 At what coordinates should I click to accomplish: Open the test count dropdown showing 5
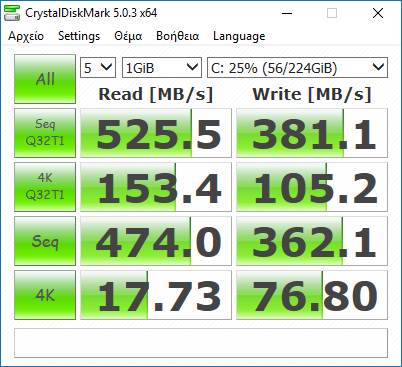[98, 68]
